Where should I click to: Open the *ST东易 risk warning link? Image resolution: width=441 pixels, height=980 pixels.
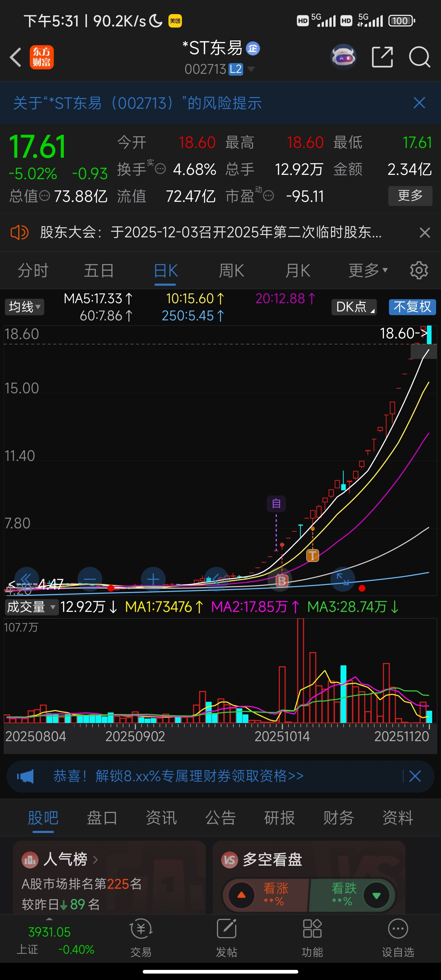[138, 103]
